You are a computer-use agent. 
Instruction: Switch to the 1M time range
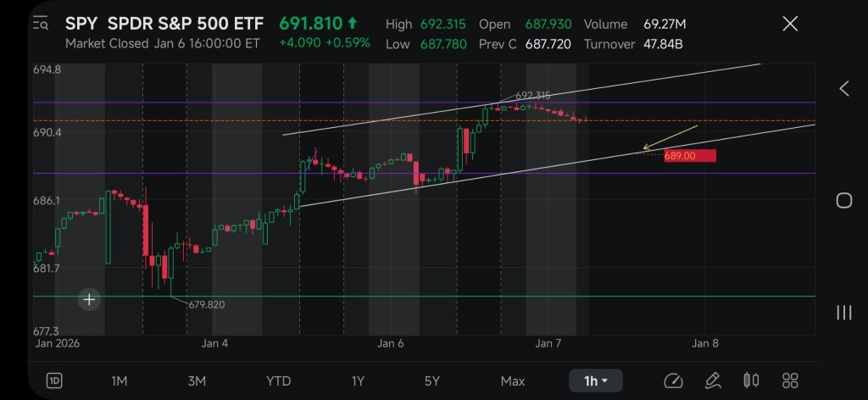pyautogui.click(x=119, y=381)
